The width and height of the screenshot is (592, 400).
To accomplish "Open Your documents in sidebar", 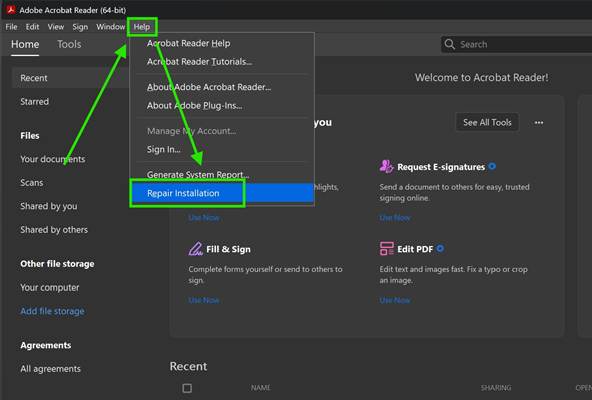I will [52, 159].
